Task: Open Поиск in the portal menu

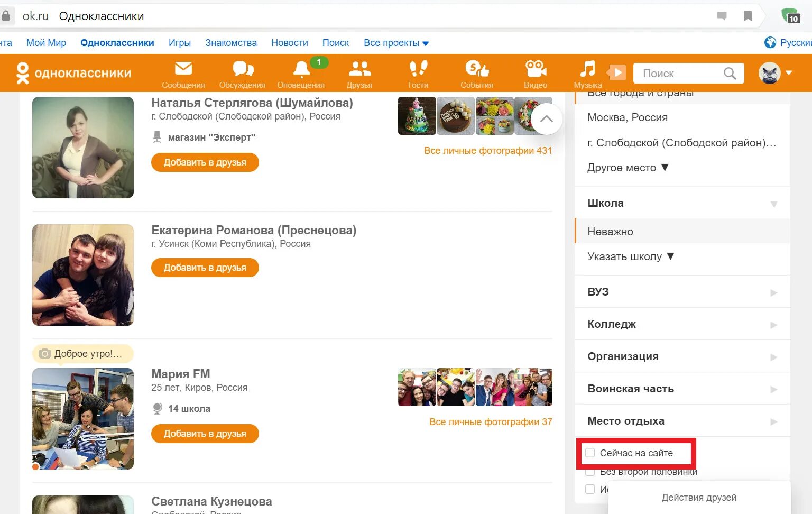Action: point(336,43)
